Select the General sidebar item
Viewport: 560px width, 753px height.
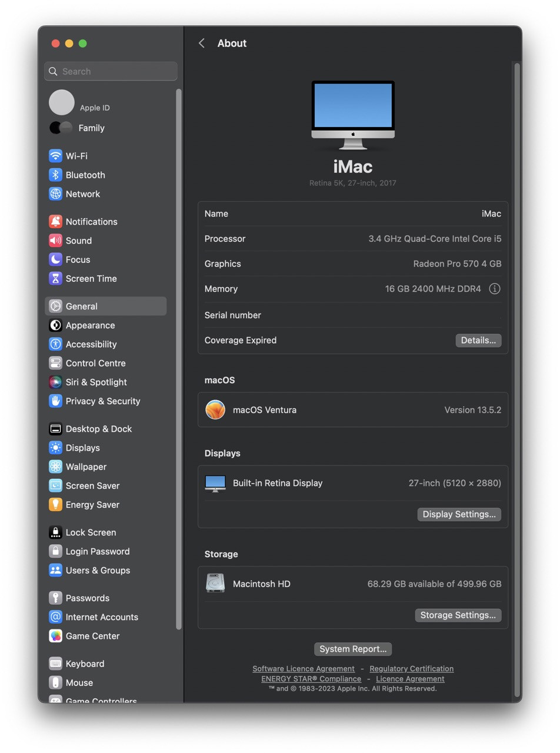106,306
